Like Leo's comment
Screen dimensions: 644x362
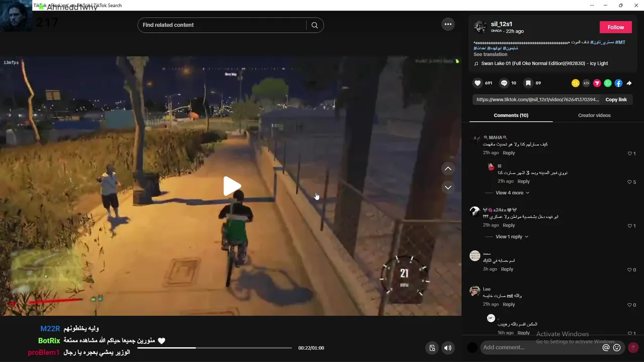[629, 305]
